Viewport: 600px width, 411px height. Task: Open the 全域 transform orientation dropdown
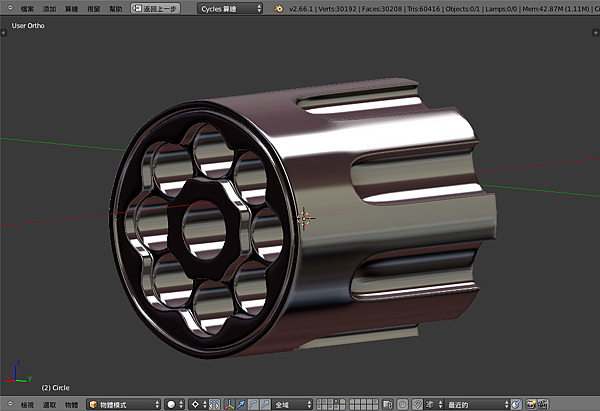[x=292, y=404]
